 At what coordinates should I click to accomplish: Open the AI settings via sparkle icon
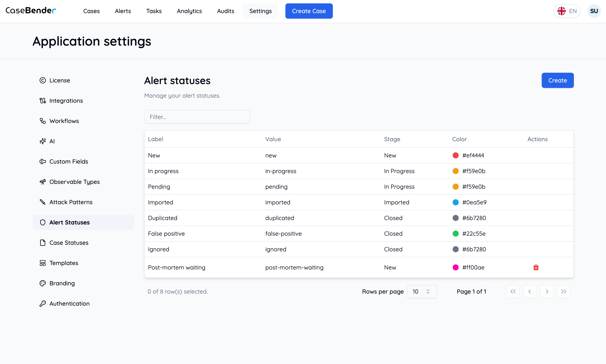(43, 141)
